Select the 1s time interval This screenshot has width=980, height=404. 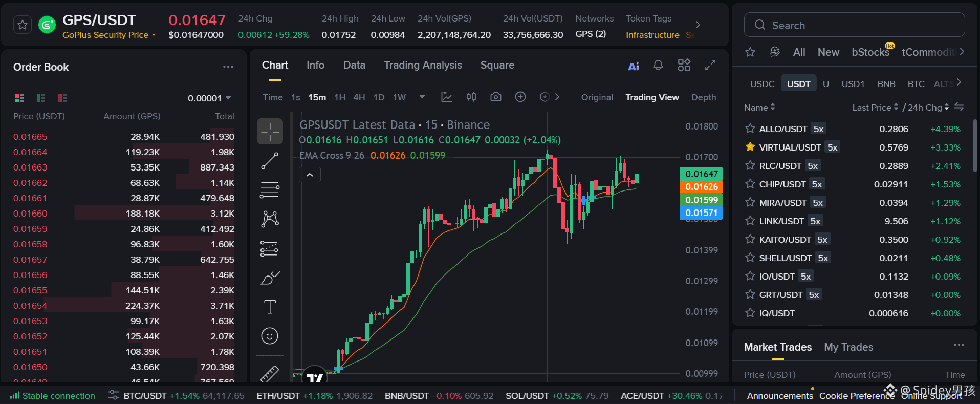(x=295, y=97)
